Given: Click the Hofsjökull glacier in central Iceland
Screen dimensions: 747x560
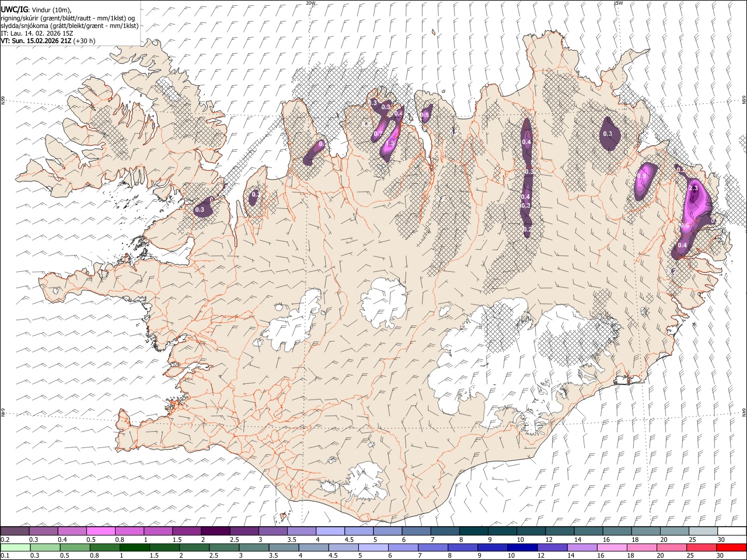Looking at the screenshot, I should pyautogui.click(x=383, y=303).
